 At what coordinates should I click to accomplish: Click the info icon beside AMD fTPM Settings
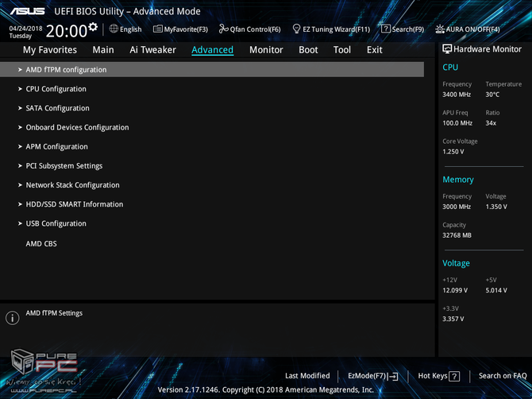13,318
